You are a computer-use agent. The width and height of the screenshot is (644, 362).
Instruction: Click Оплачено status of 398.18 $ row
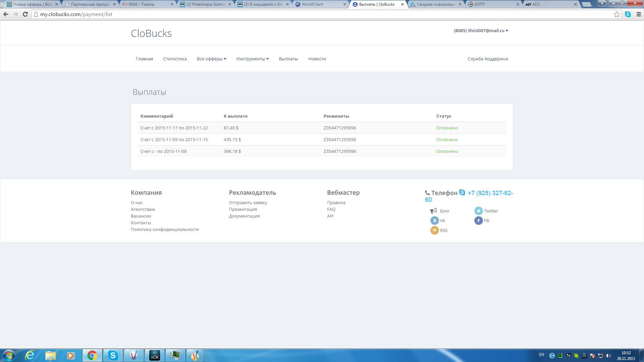pyautogui.click(x=447, y=152)
